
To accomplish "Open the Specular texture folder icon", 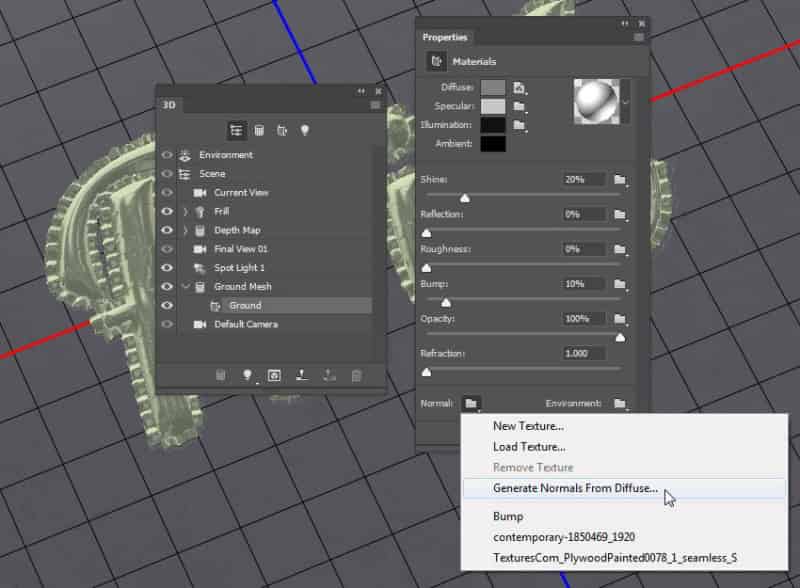I will (519, 106).
